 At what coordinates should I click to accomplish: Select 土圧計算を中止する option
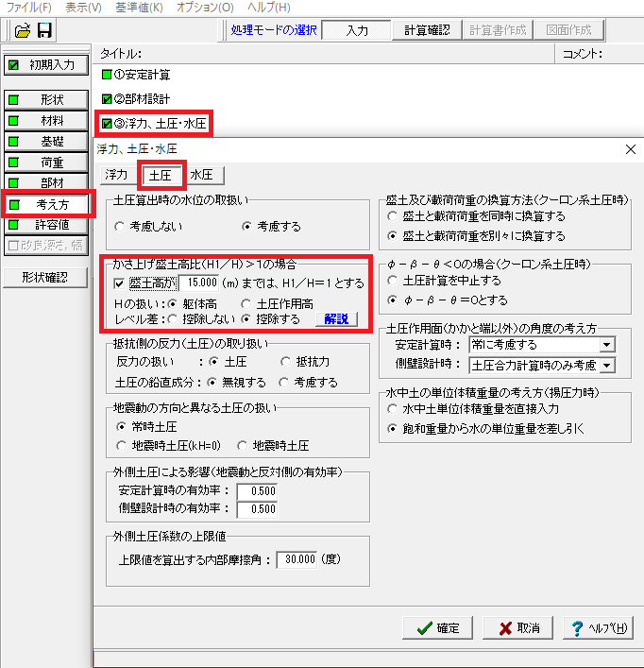point(392,281)
